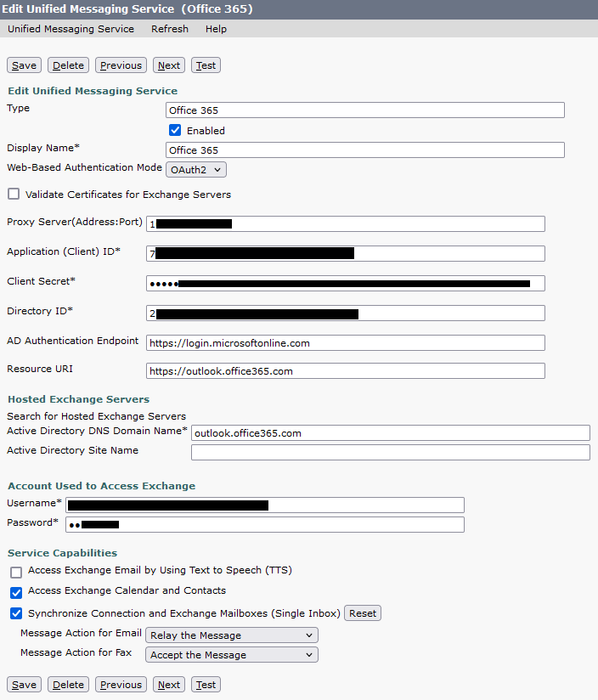Click the Type field

[x=365, y=110]
